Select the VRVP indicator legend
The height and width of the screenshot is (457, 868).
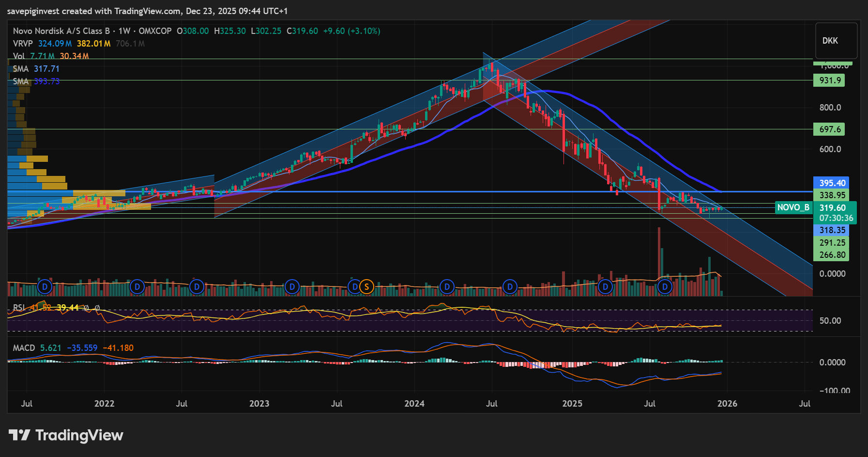(23, 44)
